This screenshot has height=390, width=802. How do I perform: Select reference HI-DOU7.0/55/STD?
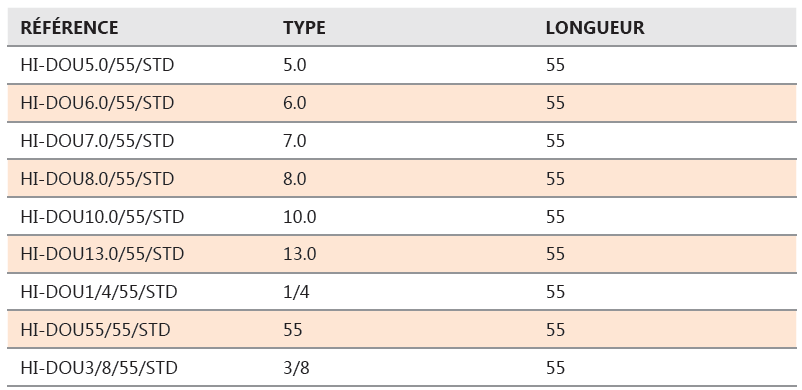[x=97, y=141]
